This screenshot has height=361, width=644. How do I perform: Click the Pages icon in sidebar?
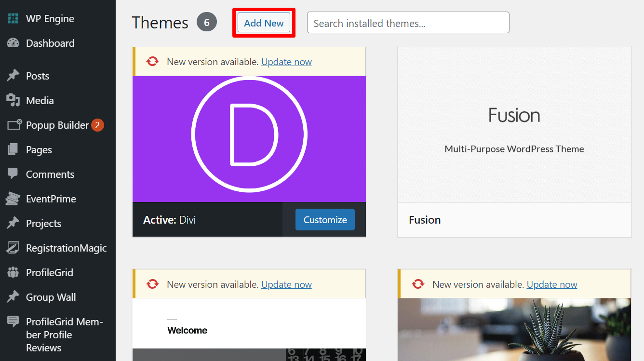tap(13, 149)
